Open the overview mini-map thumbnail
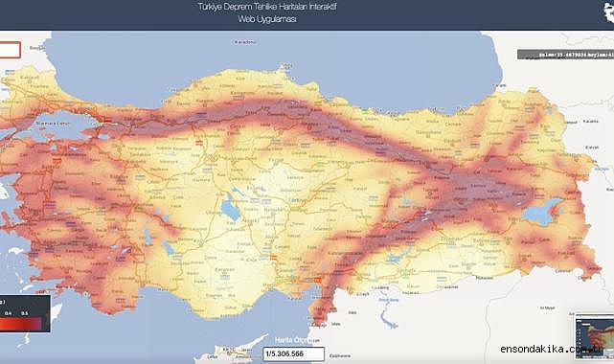This screenshot has width=614, height=364. tap(594, 335)
